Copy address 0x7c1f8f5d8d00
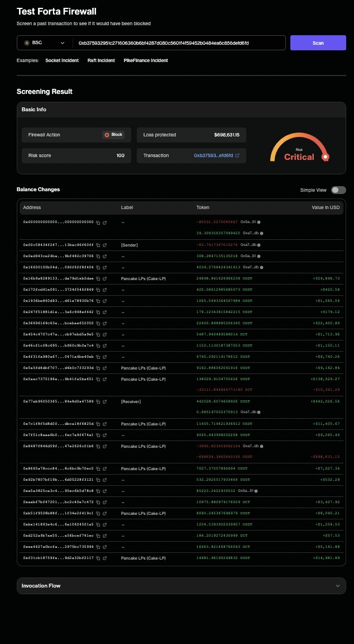 (x=98, y=423)
